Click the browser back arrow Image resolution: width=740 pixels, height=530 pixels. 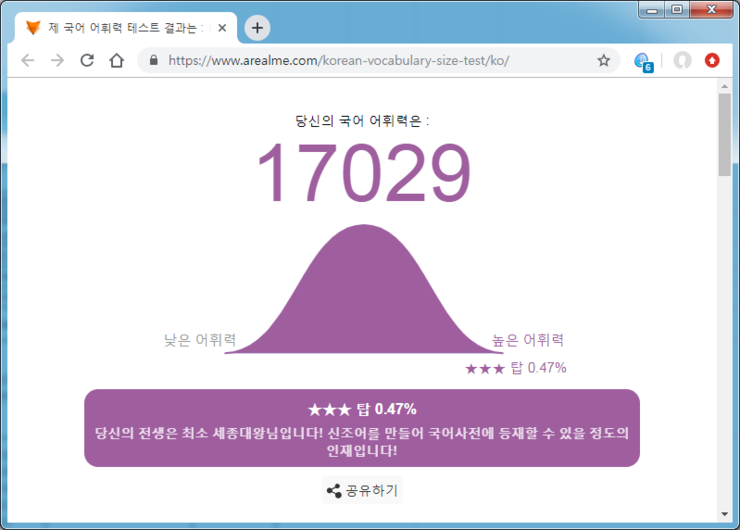[x=28, y=60]
